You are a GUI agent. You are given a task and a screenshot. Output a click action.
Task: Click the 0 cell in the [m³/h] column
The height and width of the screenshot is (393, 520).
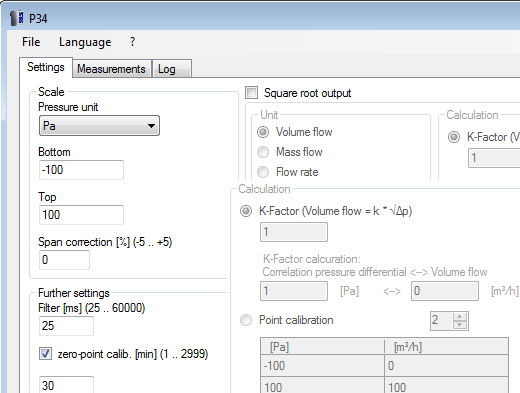click(x=446, y=366)
